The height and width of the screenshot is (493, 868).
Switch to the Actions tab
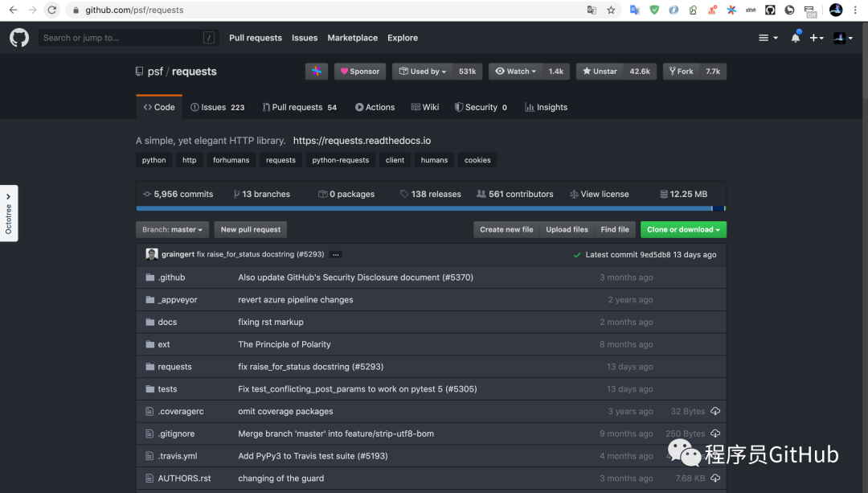pyautogui.click(x=375, y=108)
